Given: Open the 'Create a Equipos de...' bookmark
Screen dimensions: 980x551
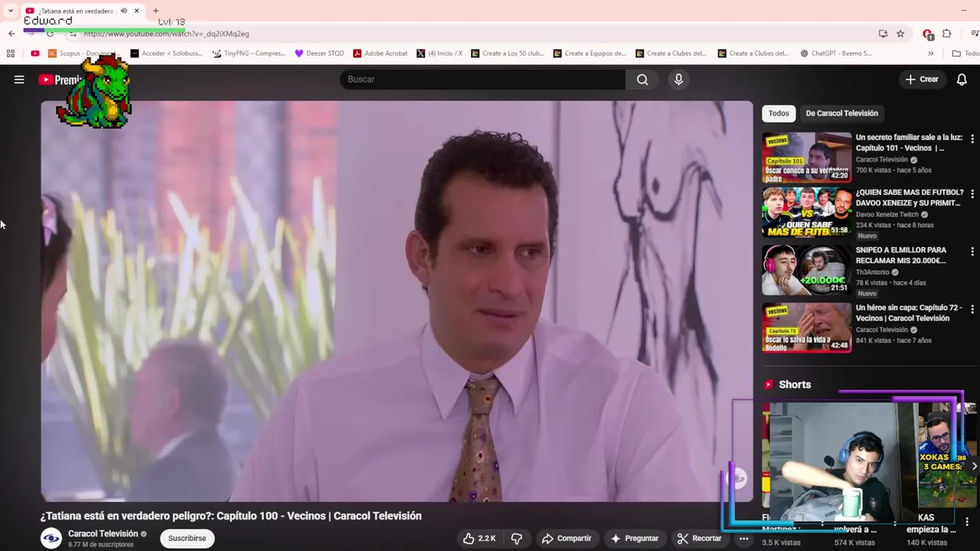Looking at the screenshot, I should [x=590, y=54].
